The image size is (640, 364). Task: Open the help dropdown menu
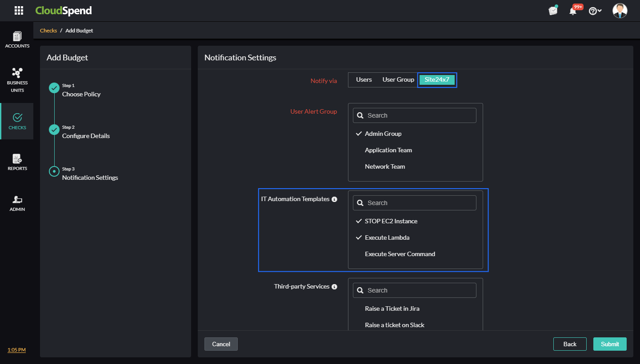(595, 10)
